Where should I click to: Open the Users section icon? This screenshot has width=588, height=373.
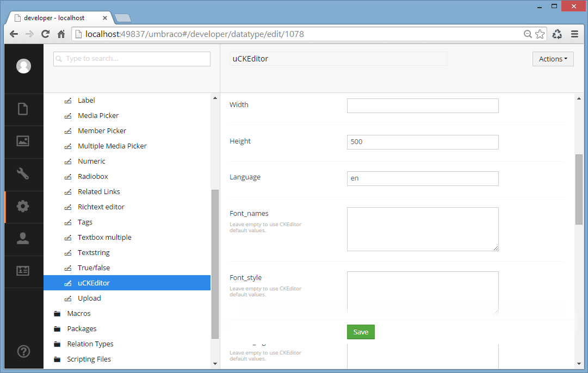pyautogui.click(x=23, y=238)
